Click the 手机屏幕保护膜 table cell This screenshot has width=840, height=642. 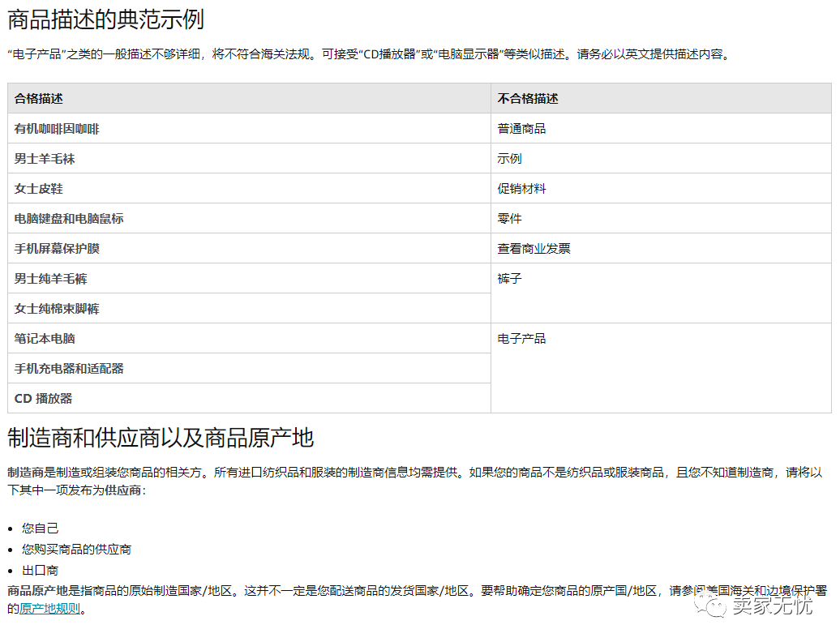(57, 248)
